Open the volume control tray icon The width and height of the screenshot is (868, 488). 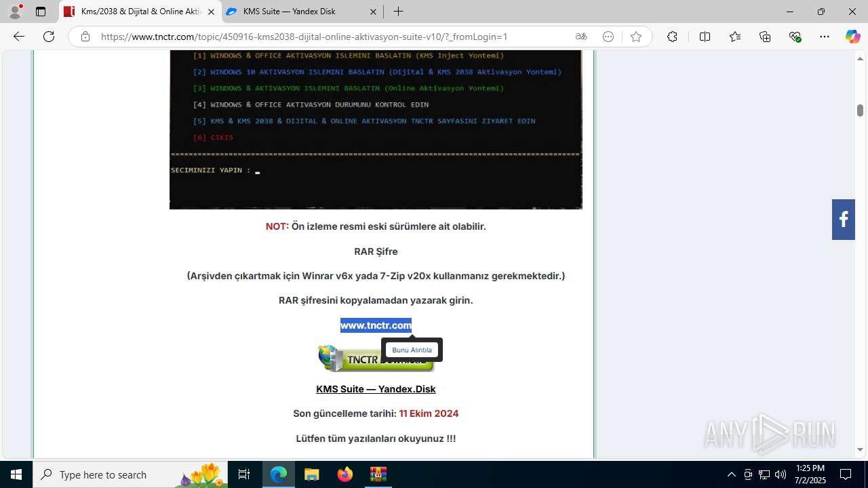pyautogui.click(x=781, y=474)
